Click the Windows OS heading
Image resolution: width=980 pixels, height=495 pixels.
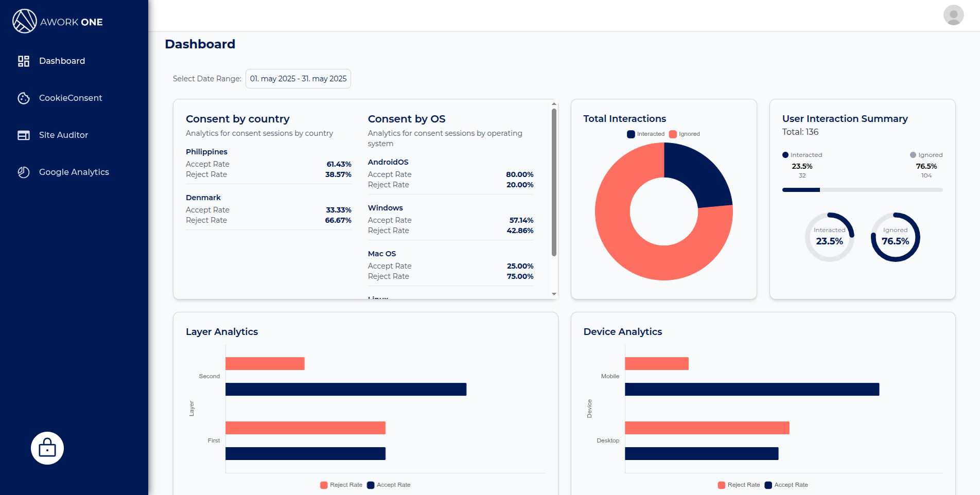click(x=386, y=208)
